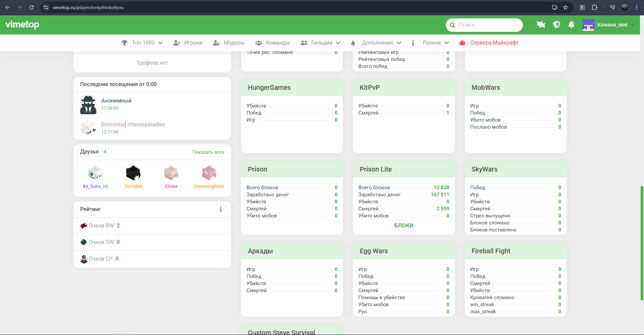Click the Eloies head avatar

pyautogui.click(x=171, y=173)
